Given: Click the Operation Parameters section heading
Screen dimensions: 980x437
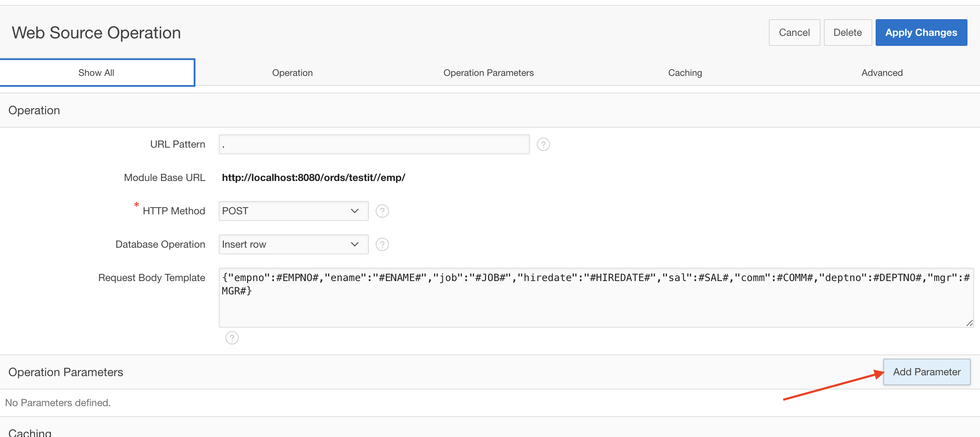Looking at the screenshot, I should (x=66, y=372).
